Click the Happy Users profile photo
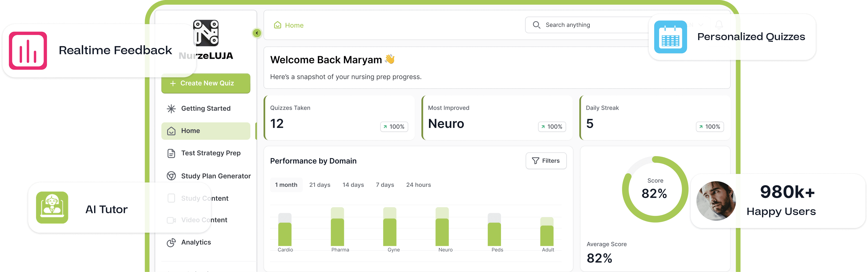 pos(716,201)
